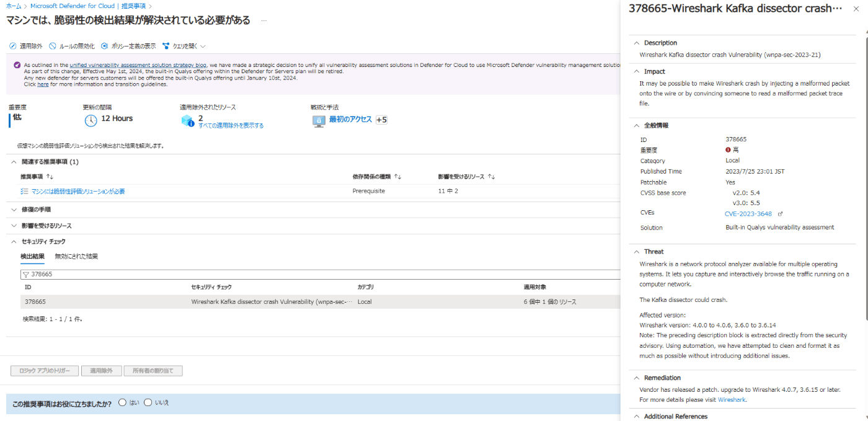The width and height of the screenshot is (868, 421).
Task: Open Wireshark link in Remediation
Action: click(x=732, y=400)
